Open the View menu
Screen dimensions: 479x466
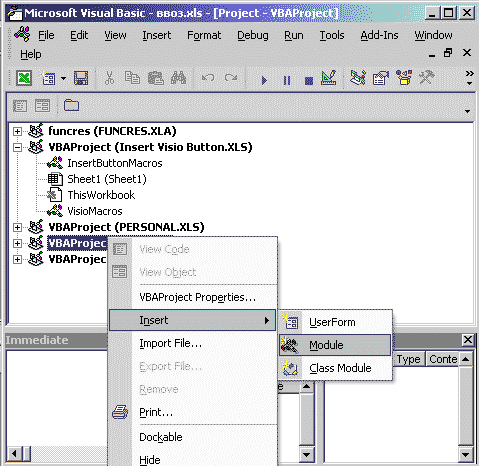pyautogui.click(x=115, y=35)
